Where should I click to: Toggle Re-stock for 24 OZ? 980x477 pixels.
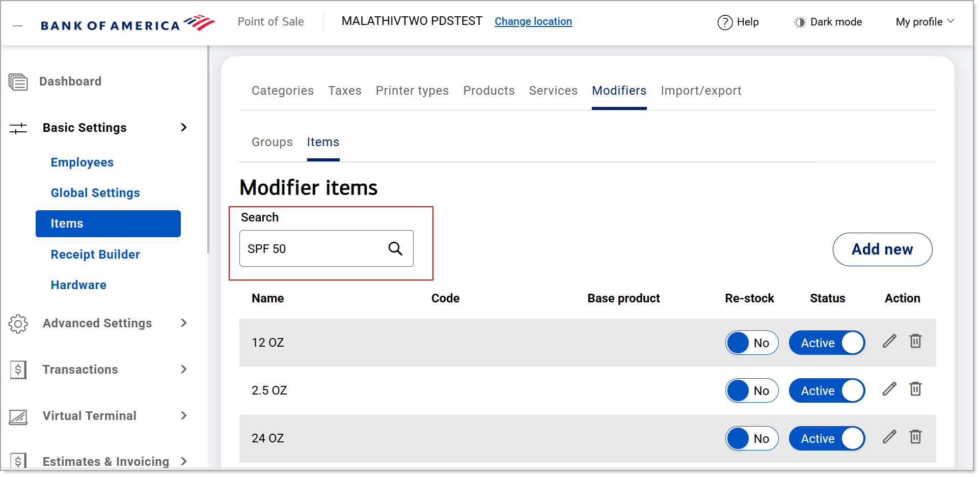coord(752,439)
